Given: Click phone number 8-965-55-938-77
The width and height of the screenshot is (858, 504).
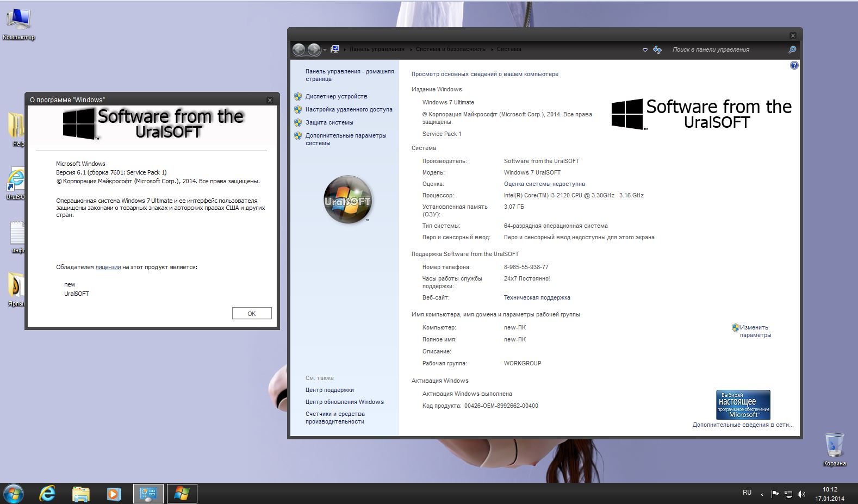Looking at the screenshot, I should pyautogui.click(x=526, y=267).
